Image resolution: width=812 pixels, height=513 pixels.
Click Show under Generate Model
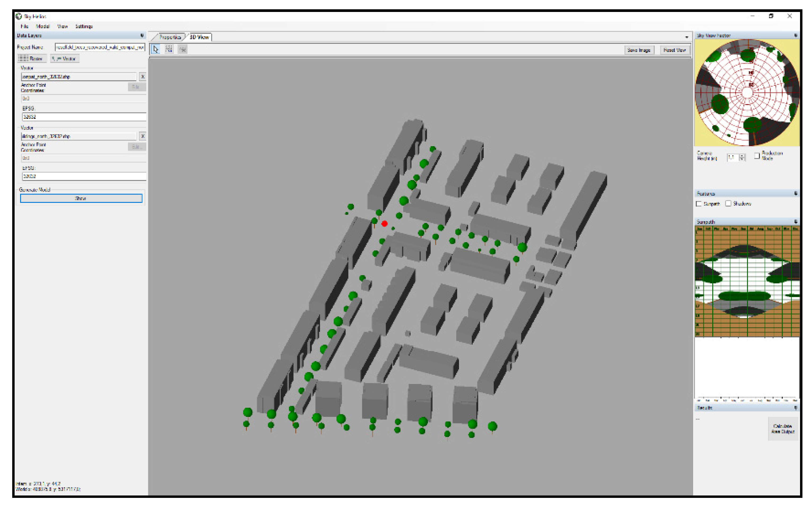click(81, 198)
